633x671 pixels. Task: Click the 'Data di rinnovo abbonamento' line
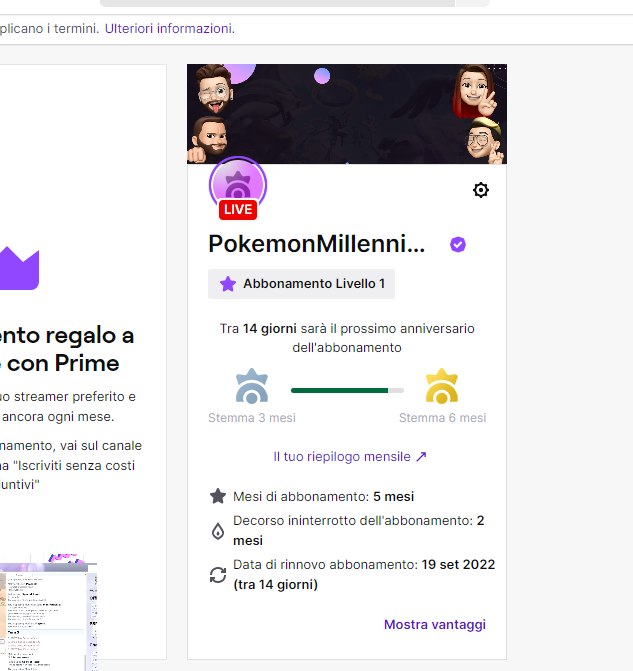[x=364, y=574]
